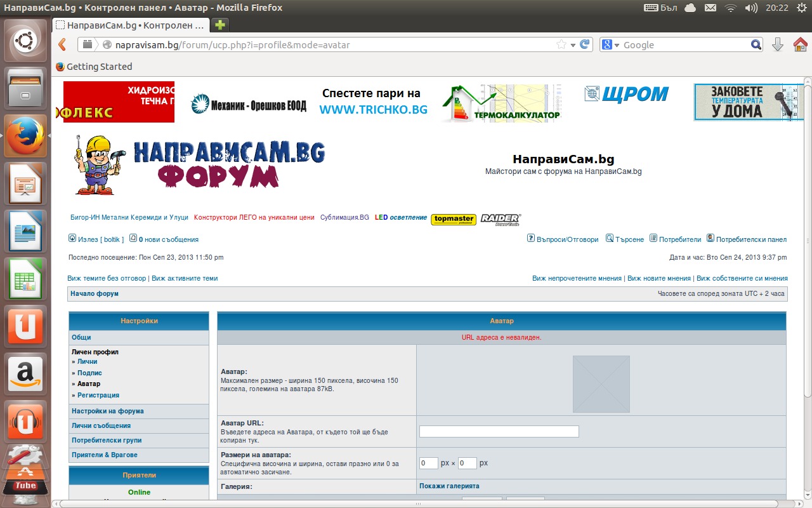Go to Firefox home page icon
This screenshot has height=508, width=812.
click(x=800, y=44)
